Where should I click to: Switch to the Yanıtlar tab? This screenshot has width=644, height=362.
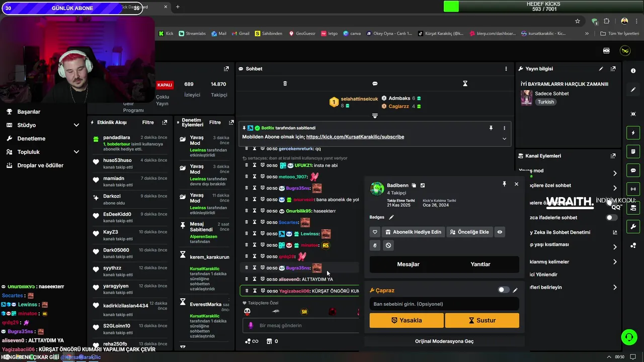coord(480,264)
